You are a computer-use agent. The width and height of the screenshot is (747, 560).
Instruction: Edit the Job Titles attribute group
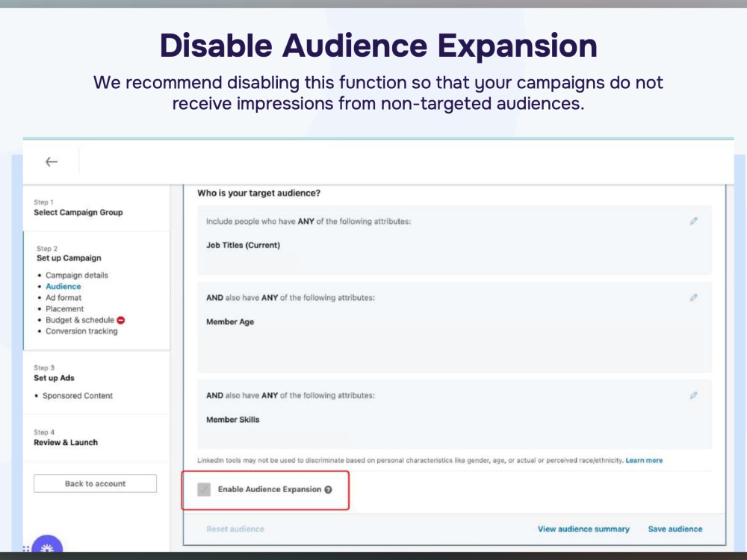coord(694,221)
